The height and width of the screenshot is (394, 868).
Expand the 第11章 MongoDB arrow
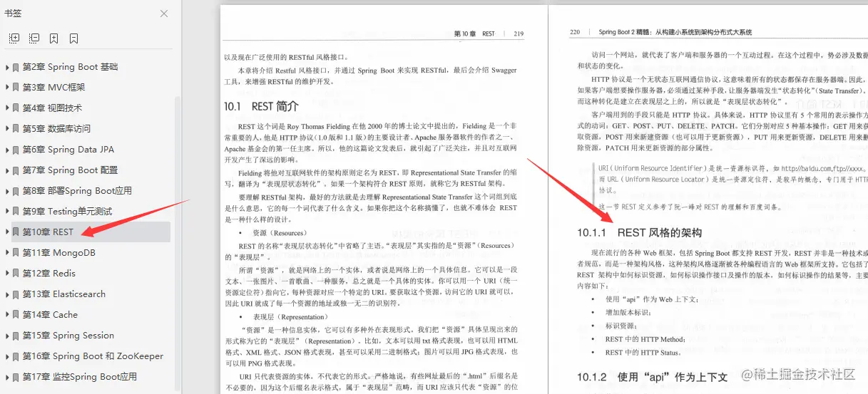pyautogui.click(x=7, y=253)
